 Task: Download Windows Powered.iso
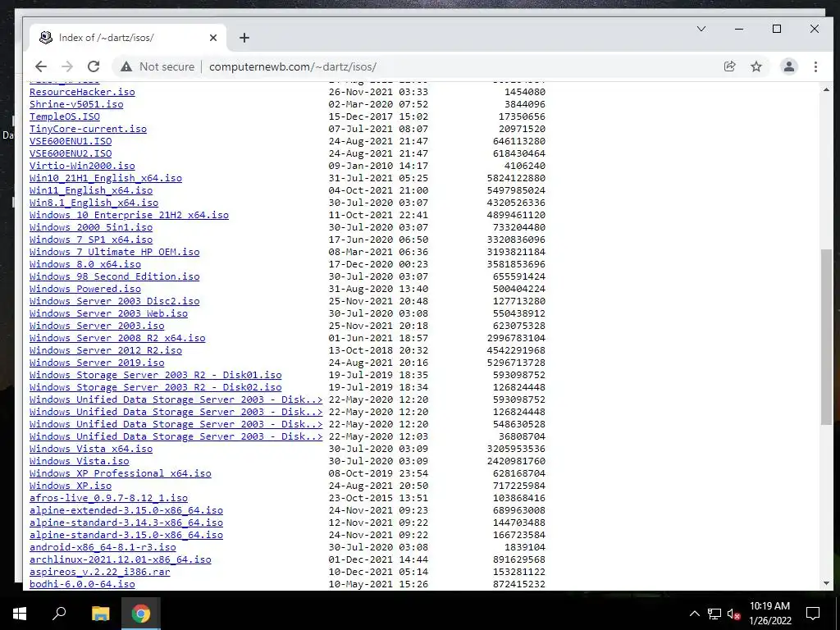tap(85, 289)
